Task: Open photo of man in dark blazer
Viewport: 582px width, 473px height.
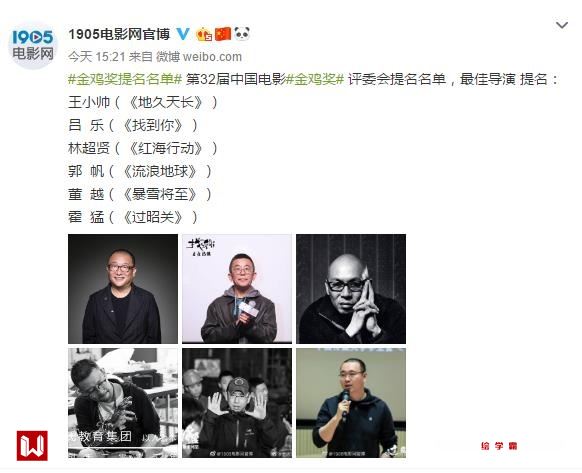Action: [x=123, y=289]
